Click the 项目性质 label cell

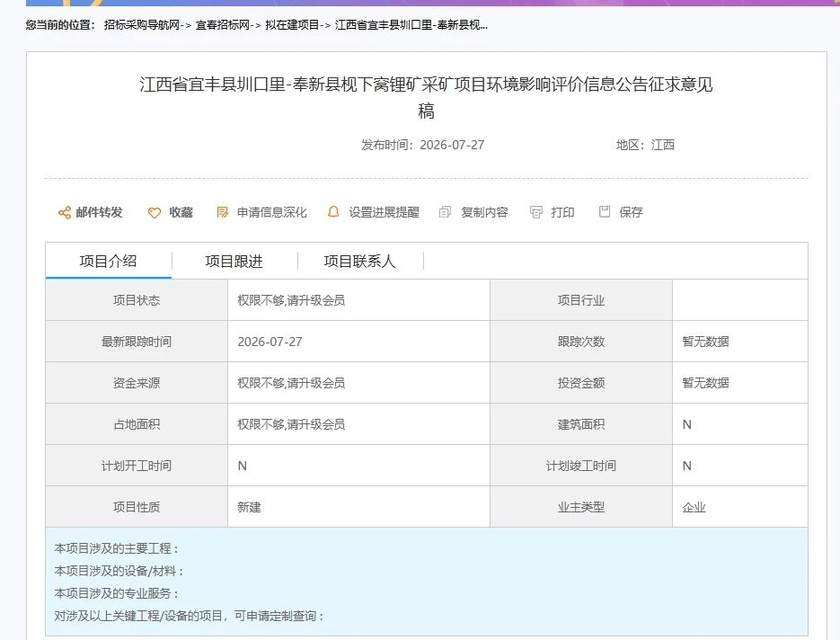pos(137,507)
